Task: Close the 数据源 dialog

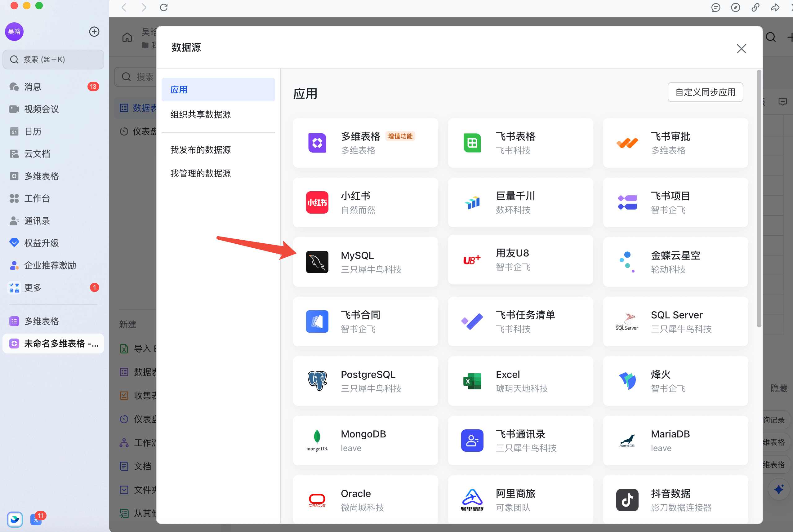Action: coord(741,48)
